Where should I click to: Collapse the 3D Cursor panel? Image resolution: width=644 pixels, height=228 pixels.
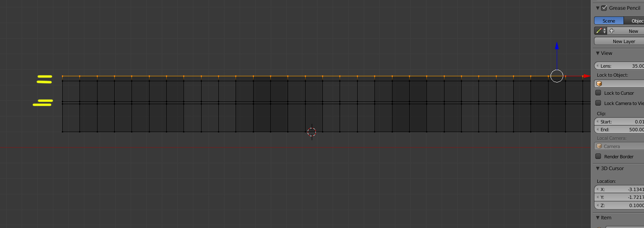click(598, 169)
